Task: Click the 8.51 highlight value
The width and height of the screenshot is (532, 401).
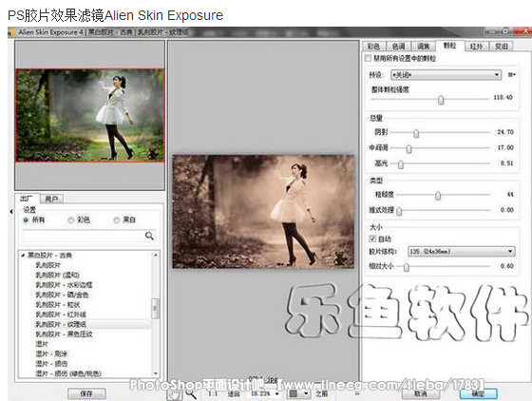Action: click(x=506, y=162)
